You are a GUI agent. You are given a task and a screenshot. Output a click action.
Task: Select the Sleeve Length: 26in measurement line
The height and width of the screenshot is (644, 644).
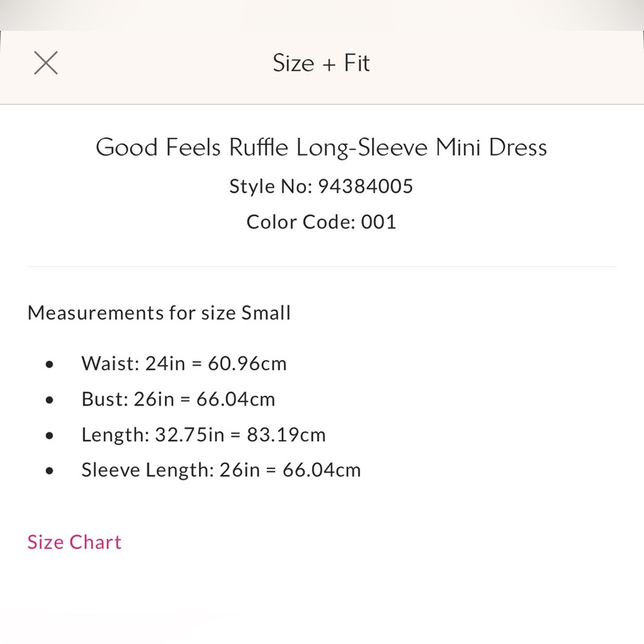[221, 470]
